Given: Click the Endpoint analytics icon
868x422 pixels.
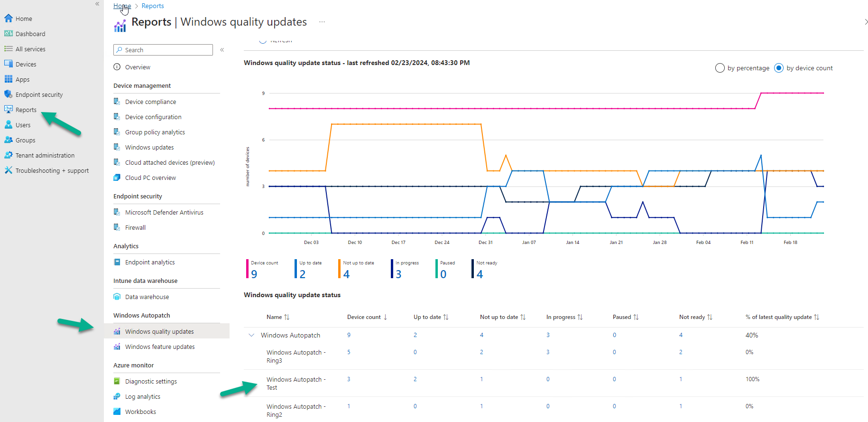Looking at the screenshot, I should click(x=117, y=262).
